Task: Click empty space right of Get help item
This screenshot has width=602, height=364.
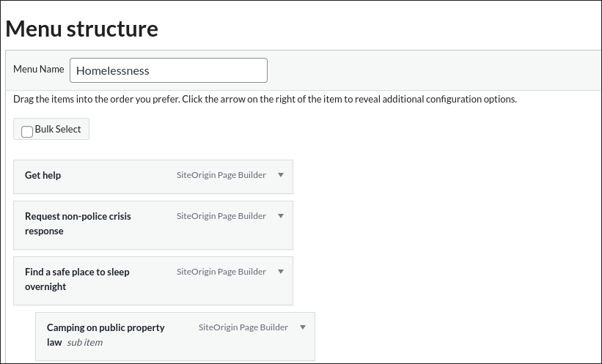Action: click(x=440, y=176)
